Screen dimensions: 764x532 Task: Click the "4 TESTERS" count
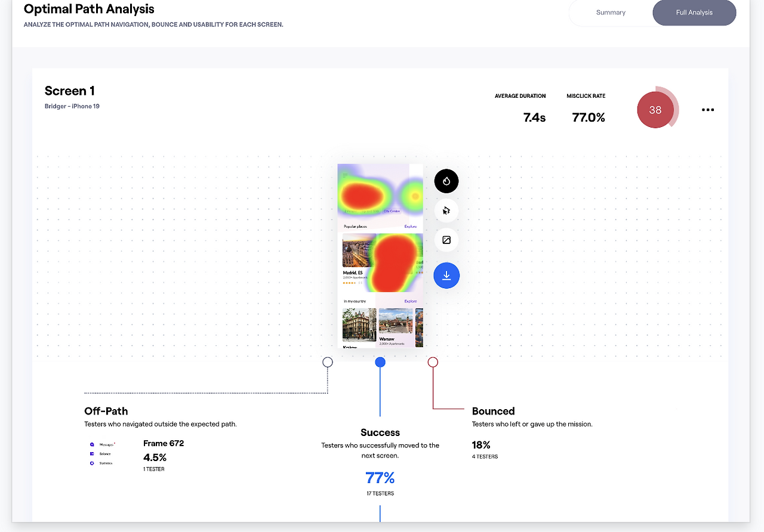485,457
